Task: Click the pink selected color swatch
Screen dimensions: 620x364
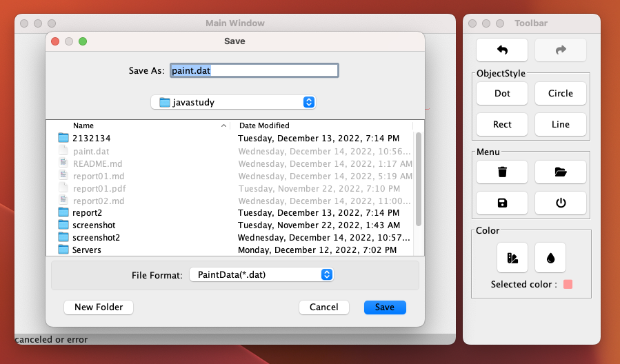Action: 568,284
